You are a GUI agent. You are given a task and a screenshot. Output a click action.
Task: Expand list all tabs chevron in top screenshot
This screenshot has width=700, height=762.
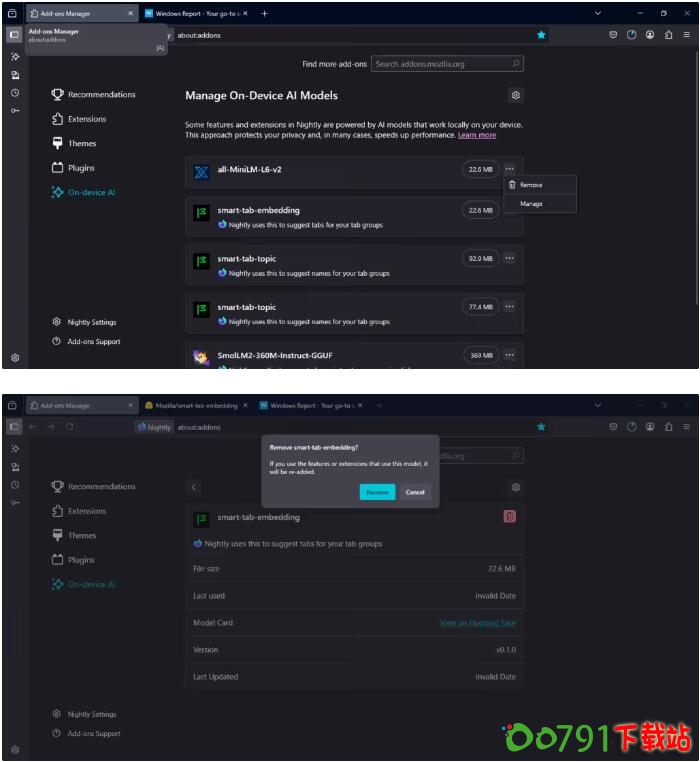pos(598,13)
